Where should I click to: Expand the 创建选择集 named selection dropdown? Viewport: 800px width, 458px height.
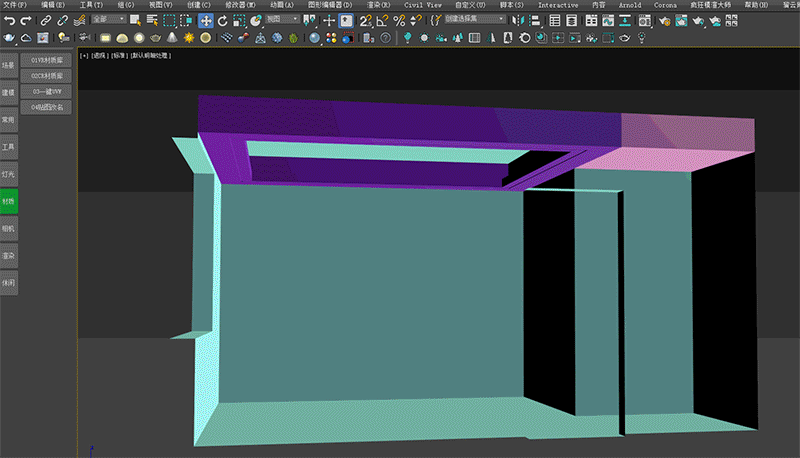[477, 19]
